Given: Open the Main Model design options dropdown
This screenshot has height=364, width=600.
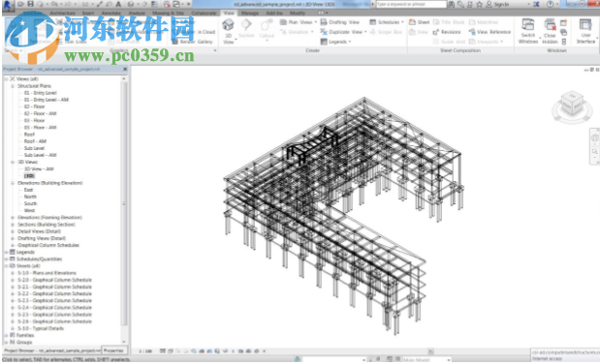Looking at the screenshot, I should [x=449, y=360].
